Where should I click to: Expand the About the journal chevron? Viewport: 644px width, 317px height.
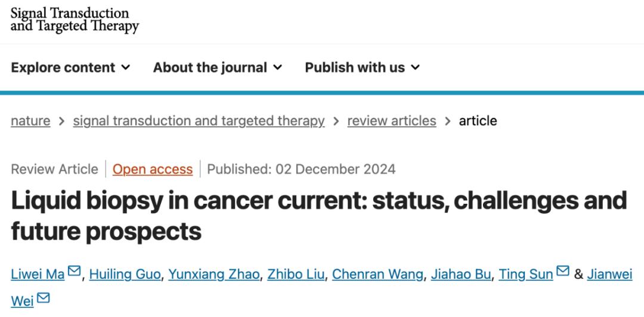pyautogui.click(x=277, y=68)
